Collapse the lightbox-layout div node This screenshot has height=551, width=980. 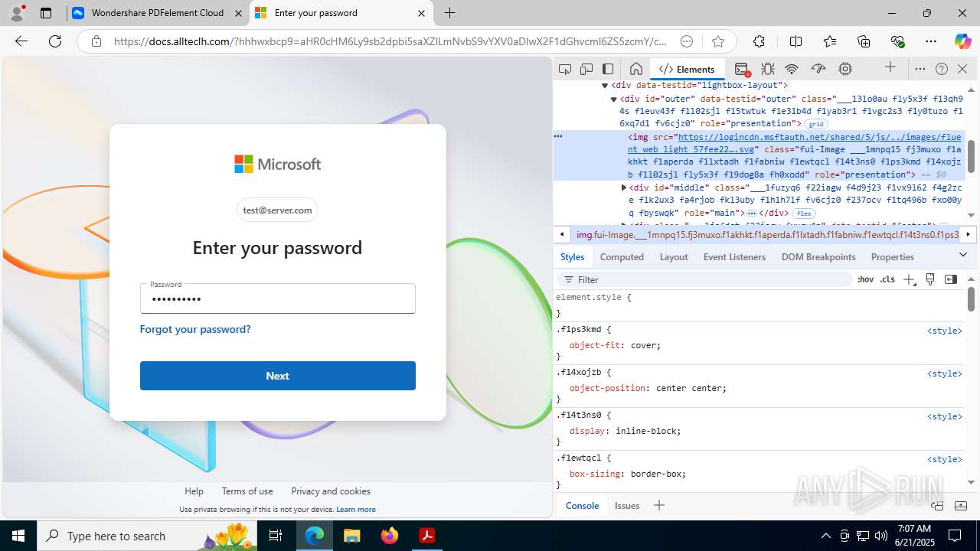(x=604, y=86)
